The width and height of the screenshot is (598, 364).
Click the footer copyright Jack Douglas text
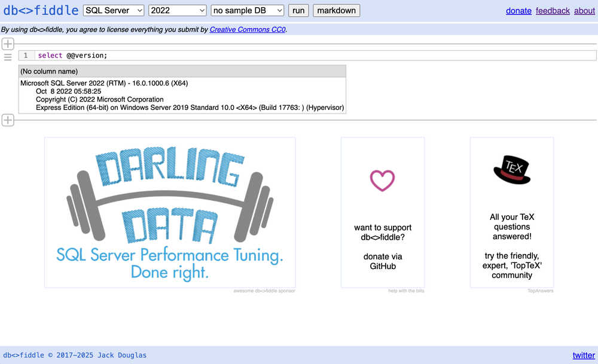tap(75, 355)
